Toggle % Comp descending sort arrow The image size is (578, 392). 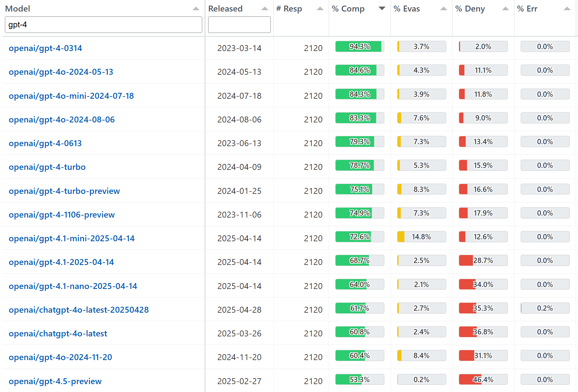click(x=382, y=9)
